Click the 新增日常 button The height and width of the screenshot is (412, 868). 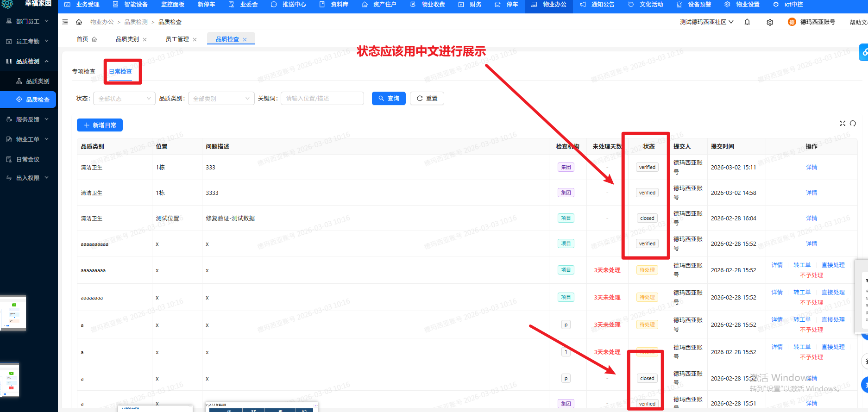[x=100, y=125]
